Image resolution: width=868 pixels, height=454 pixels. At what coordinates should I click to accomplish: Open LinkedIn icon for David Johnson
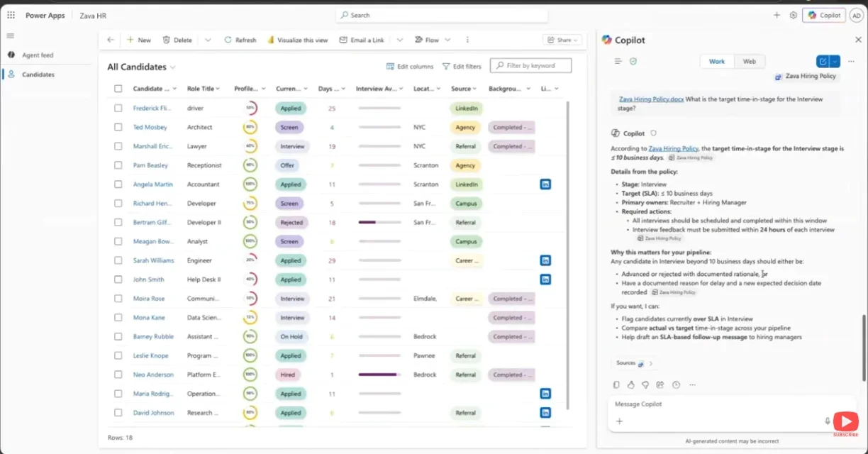545,412
